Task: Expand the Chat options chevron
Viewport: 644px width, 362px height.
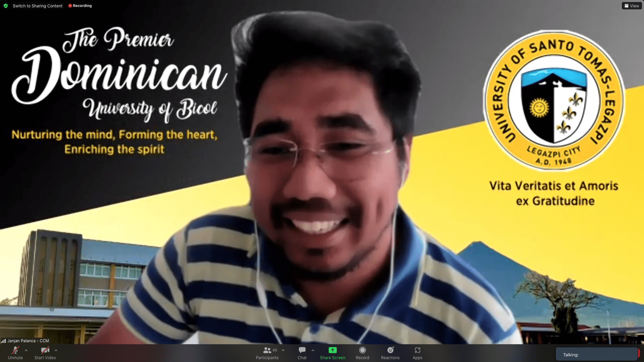Action: [313, 350]
